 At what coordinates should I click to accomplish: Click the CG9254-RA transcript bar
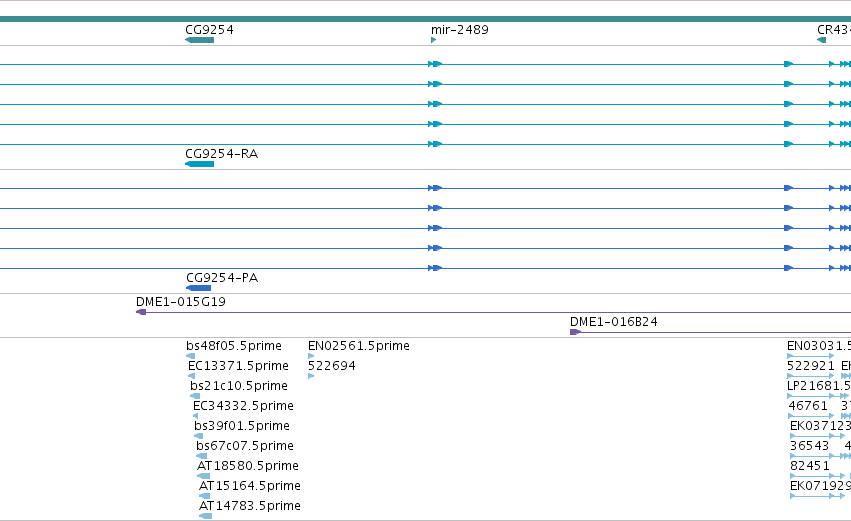tap(199, 164)
